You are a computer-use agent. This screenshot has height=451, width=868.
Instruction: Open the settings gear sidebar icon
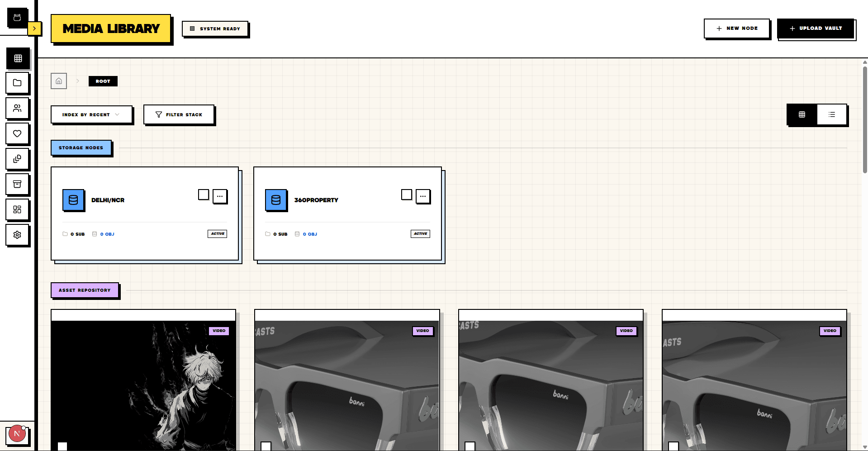pyautogui.click(x=18, y=235)
